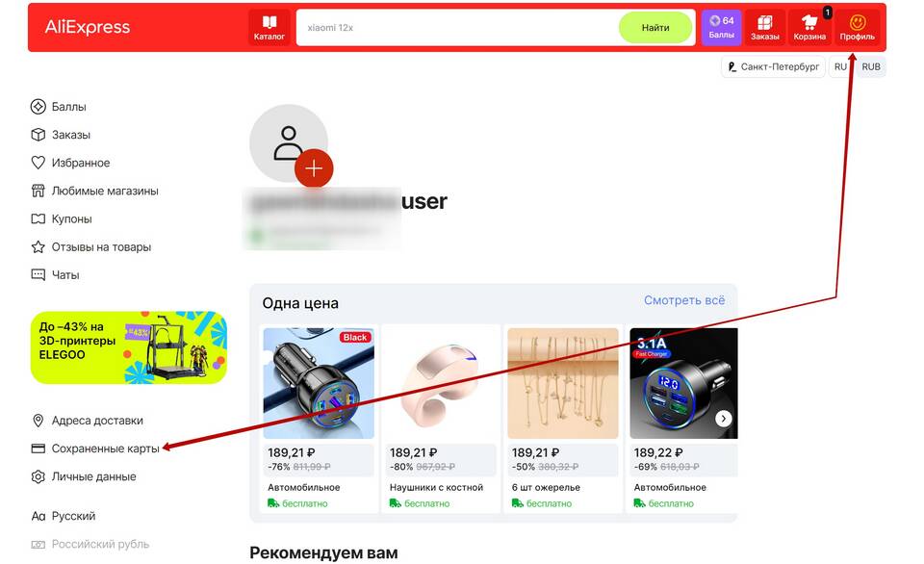This screenshot has width=924, height=564.
Task: Open Чаты in the sidebar
Action: point(55,274)
